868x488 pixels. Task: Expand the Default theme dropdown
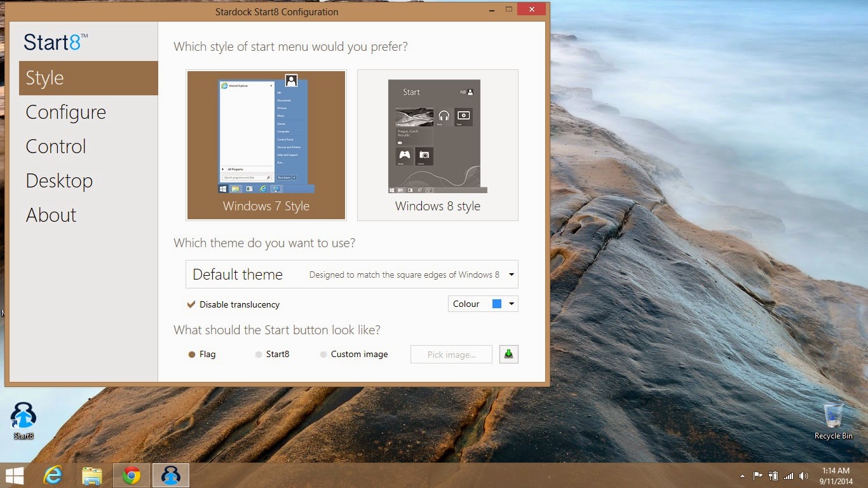352,274
